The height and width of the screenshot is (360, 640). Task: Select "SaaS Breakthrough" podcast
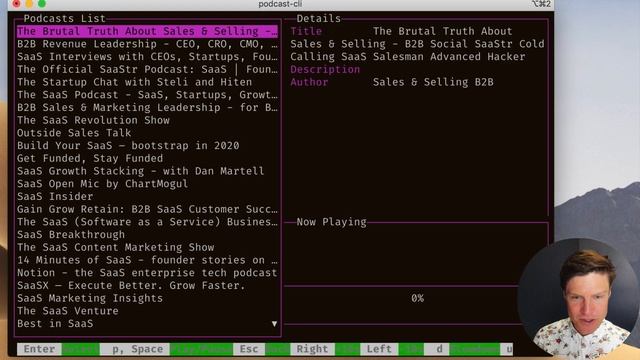pyautogui.click(x=147, y=234)
